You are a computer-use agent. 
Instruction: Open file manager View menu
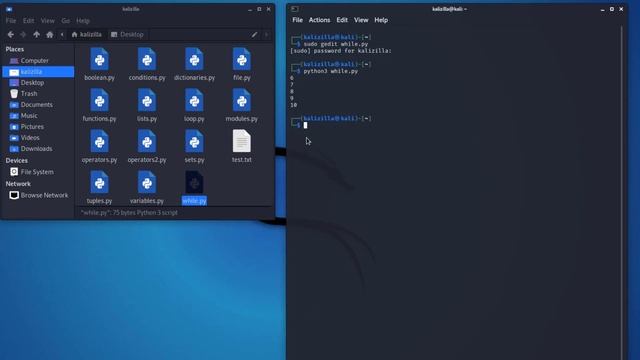47,20
